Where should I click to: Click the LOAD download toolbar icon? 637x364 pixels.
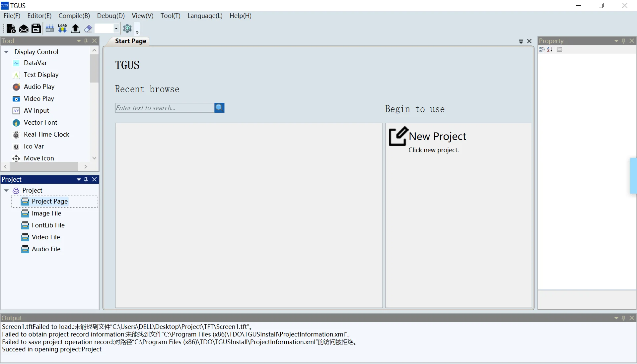tap(62, 29)
